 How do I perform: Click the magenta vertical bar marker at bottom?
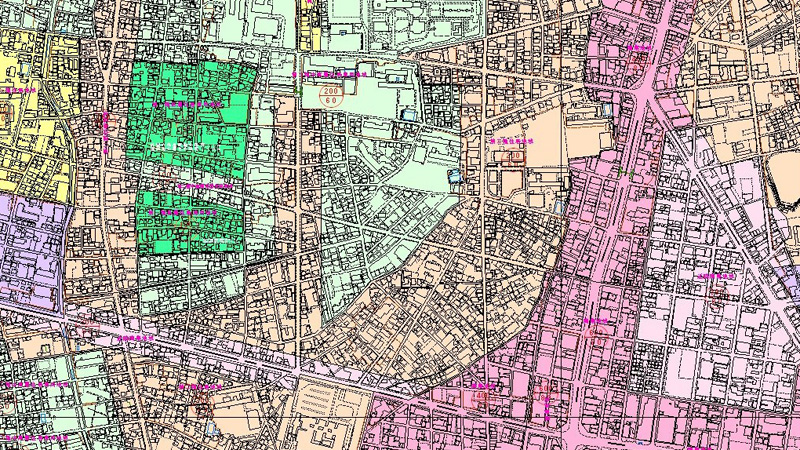click(x=546, y=405)
